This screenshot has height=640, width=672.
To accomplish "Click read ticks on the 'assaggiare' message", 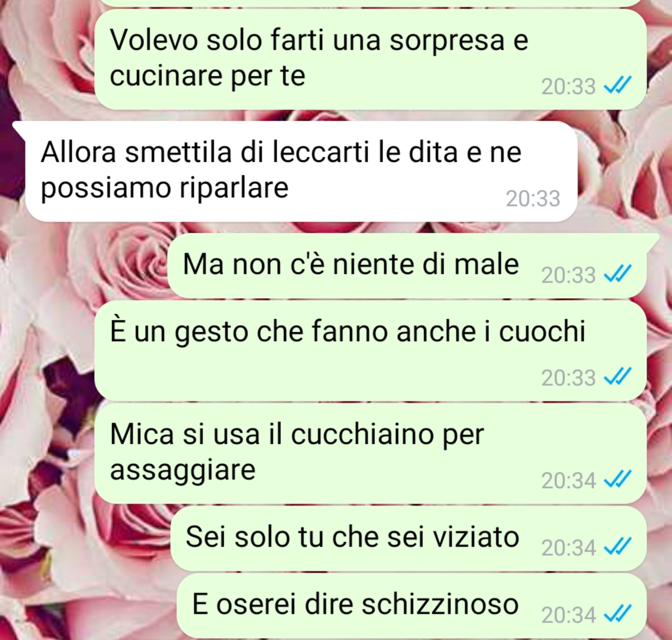I will pos(617,479).
